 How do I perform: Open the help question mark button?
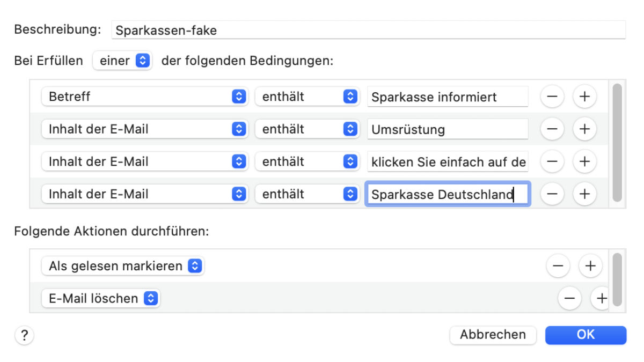pos(24,335)
